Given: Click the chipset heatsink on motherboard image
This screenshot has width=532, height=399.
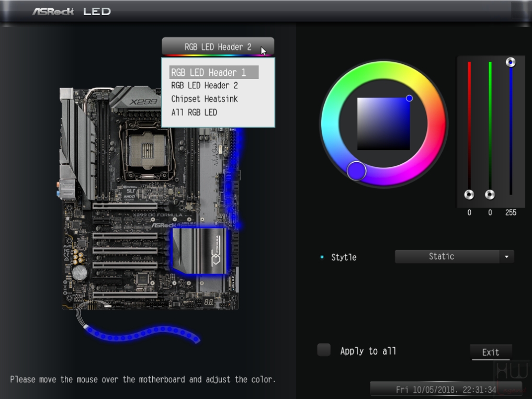Looking at the screenshot, I should [x=199, y=250].
